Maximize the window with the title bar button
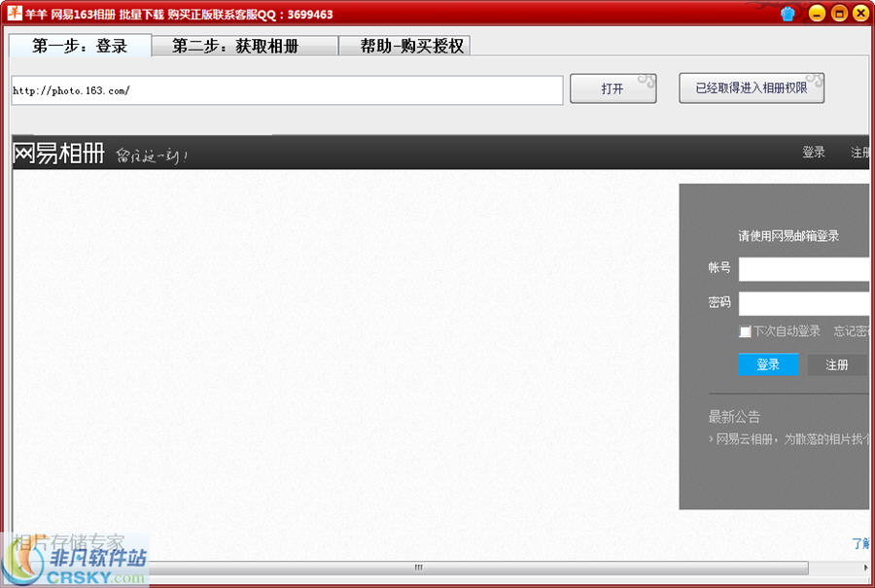Image resolution: width=875 pixels, height=588 pixels. 839,14
